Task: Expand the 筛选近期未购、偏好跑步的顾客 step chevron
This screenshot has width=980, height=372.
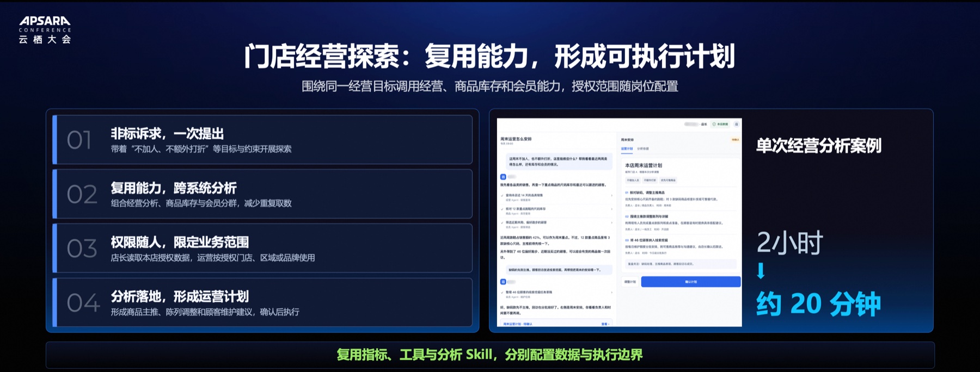Action: [612, 222]
